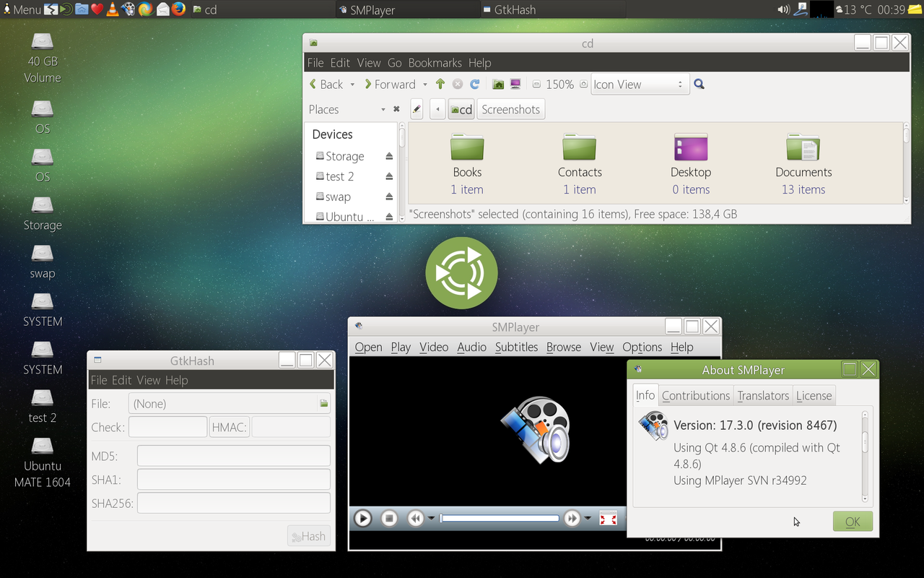Open the Bookmarks menu in file manager
The height and width of the screenshot is (578, 924).
(x=435, y=63)
